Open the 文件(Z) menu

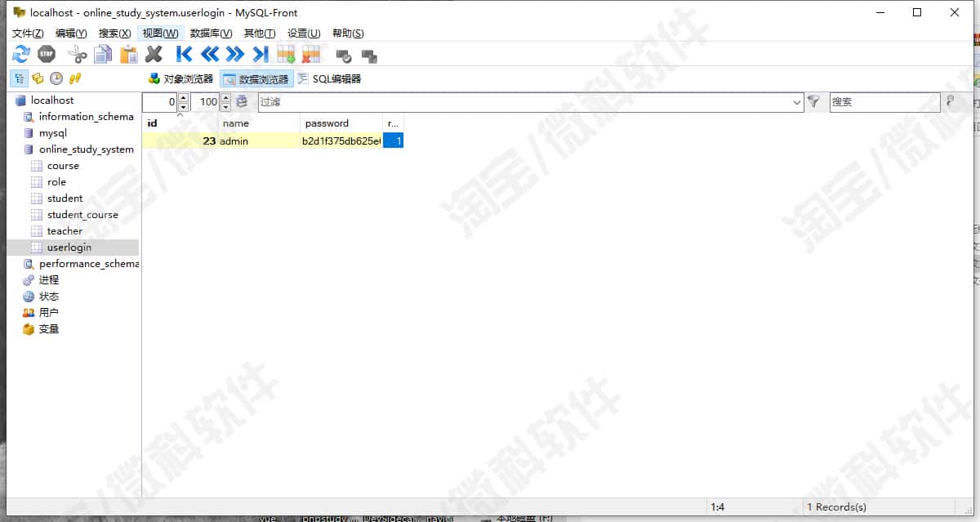[x=28, y=33]
